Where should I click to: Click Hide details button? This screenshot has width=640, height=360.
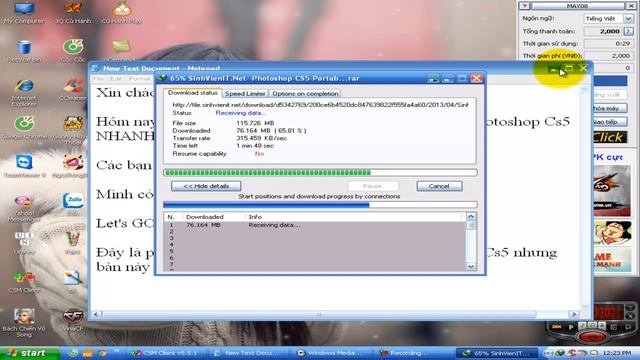206,186
